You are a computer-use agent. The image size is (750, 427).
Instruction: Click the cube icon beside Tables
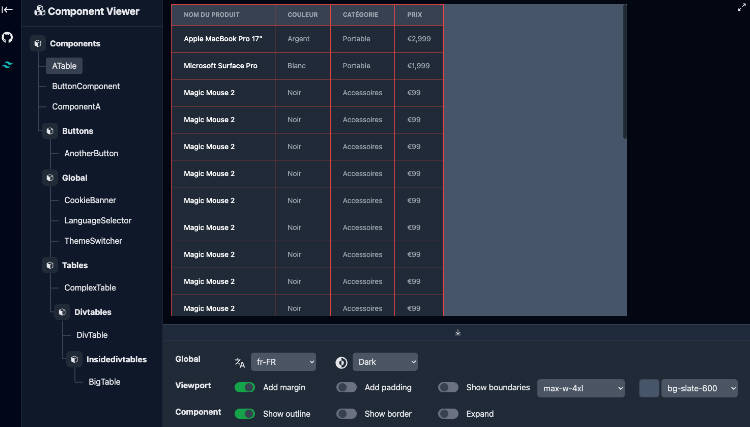pos(49,266)
